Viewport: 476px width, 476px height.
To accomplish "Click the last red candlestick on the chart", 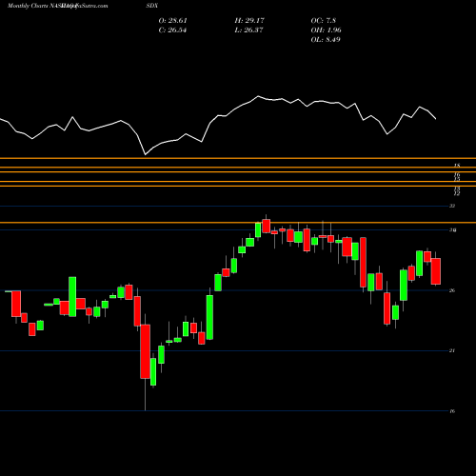I will pyautogui.click(x=436, y=271).
